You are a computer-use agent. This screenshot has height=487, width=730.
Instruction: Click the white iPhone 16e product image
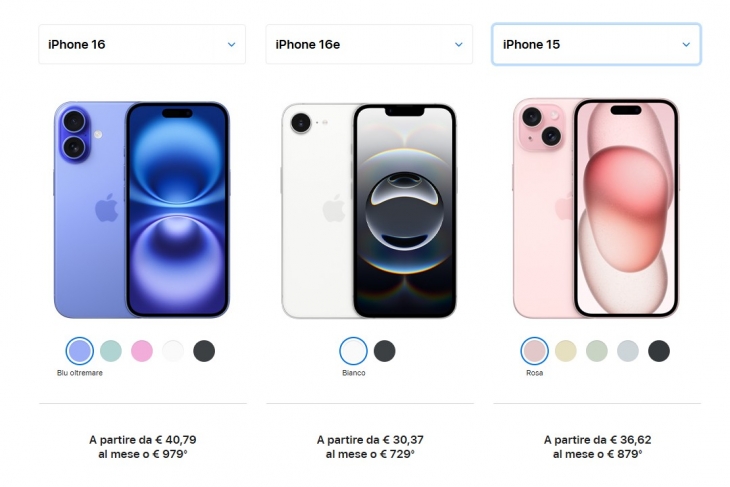click(369, 211)
